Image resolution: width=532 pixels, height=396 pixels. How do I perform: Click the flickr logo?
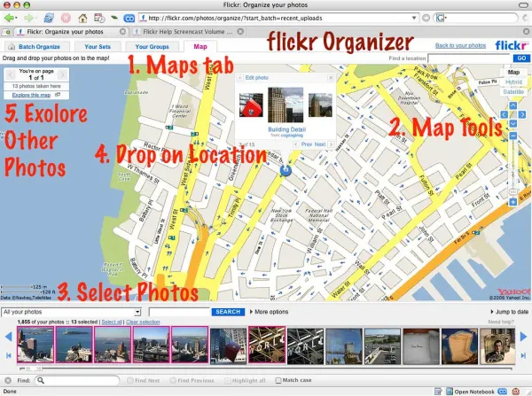click(x=512, y=45)
